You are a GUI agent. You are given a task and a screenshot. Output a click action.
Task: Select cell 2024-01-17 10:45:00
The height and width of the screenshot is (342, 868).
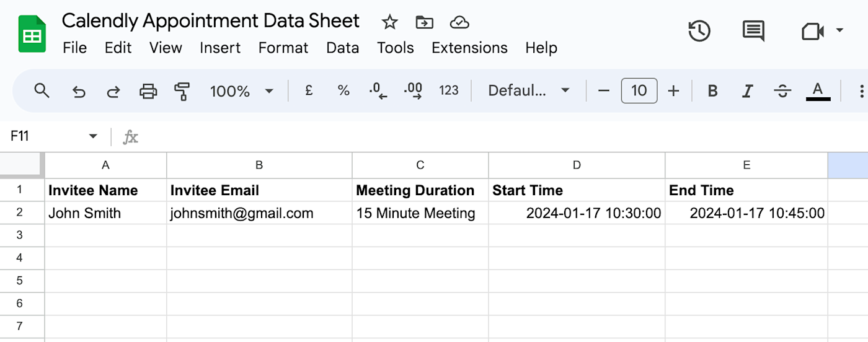pos(746,213)
